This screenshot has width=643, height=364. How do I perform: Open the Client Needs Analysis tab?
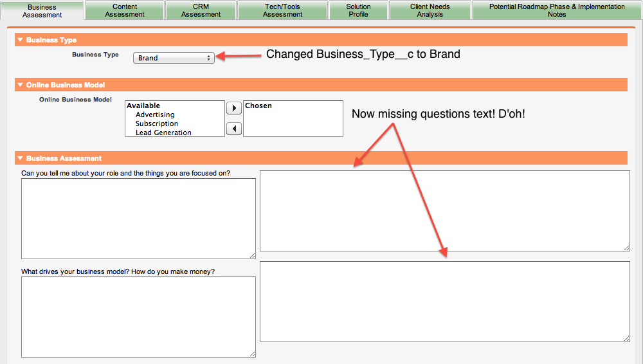pos(430,10)
